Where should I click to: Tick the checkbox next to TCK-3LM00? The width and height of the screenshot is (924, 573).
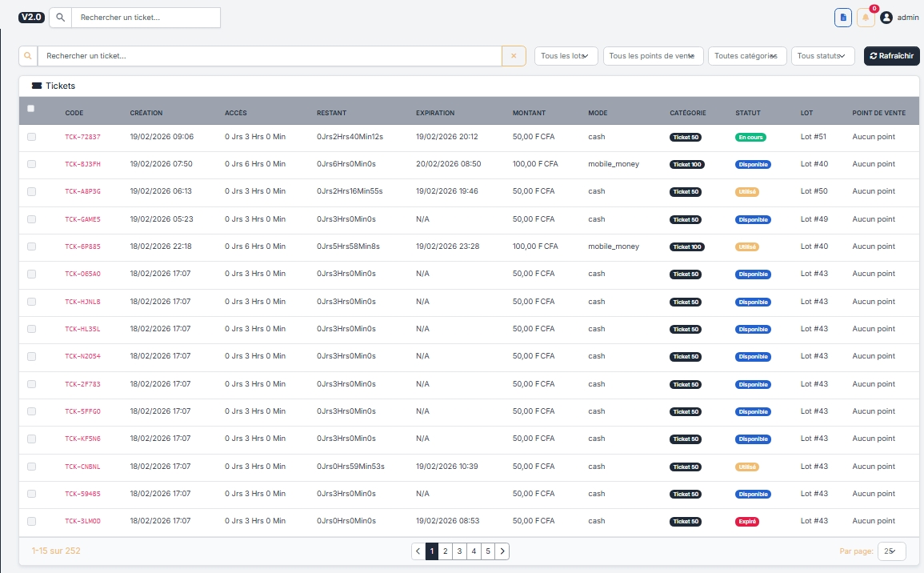(x=31, y=521)
